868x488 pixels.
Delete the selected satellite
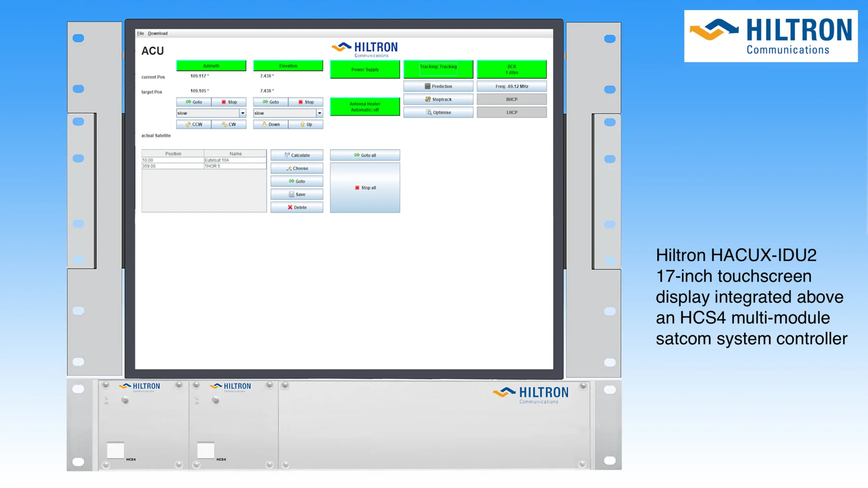297,207
